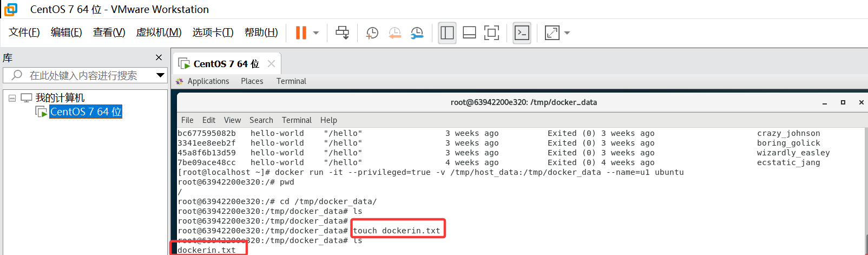The image size is (868, 255).
Task: Click the dockerin.txt output line
Action: click(207, 250)
